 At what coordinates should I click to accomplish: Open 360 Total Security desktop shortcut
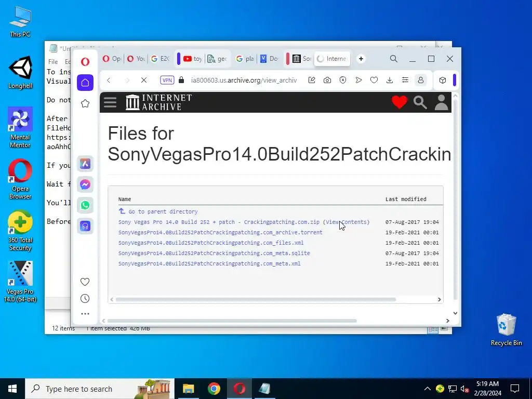[x=20, y=231]
